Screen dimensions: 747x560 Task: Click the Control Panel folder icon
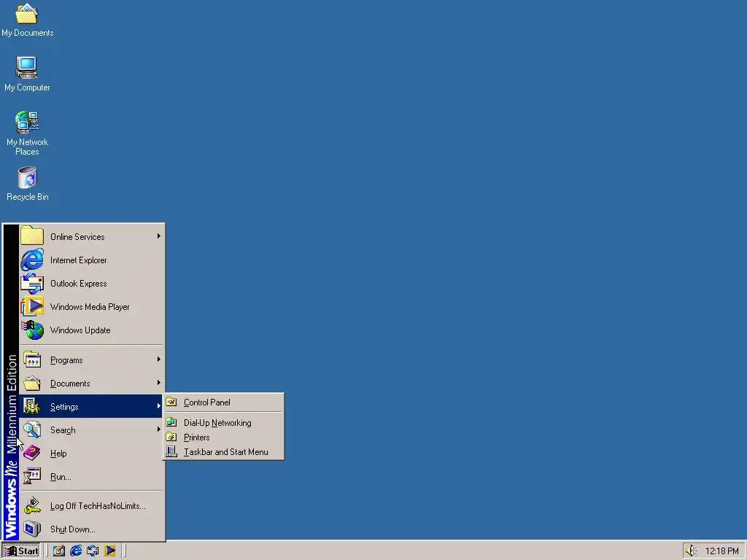pyautogui.click(x=171, y=402)
